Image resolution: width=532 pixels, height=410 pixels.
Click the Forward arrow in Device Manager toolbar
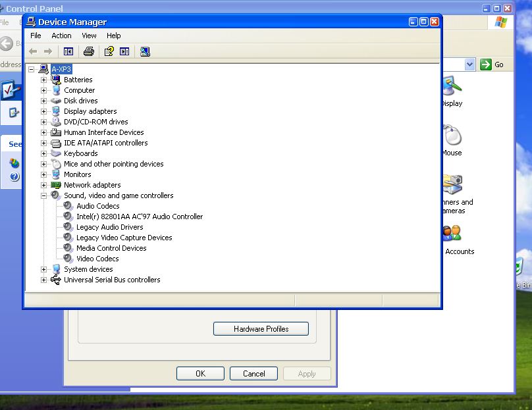[x=48, y=51]
